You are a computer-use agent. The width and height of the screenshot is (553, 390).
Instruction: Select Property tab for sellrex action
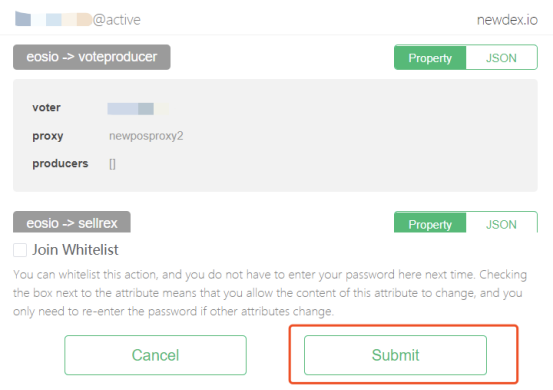click(x=430, y=224)
